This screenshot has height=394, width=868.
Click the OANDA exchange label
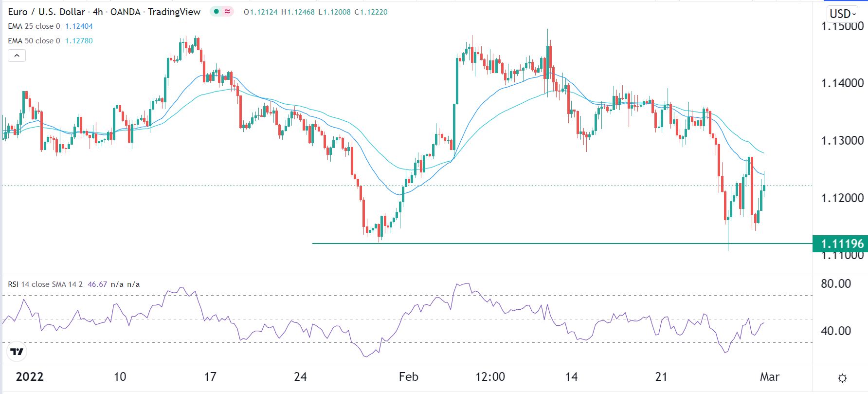pos(125,12)
